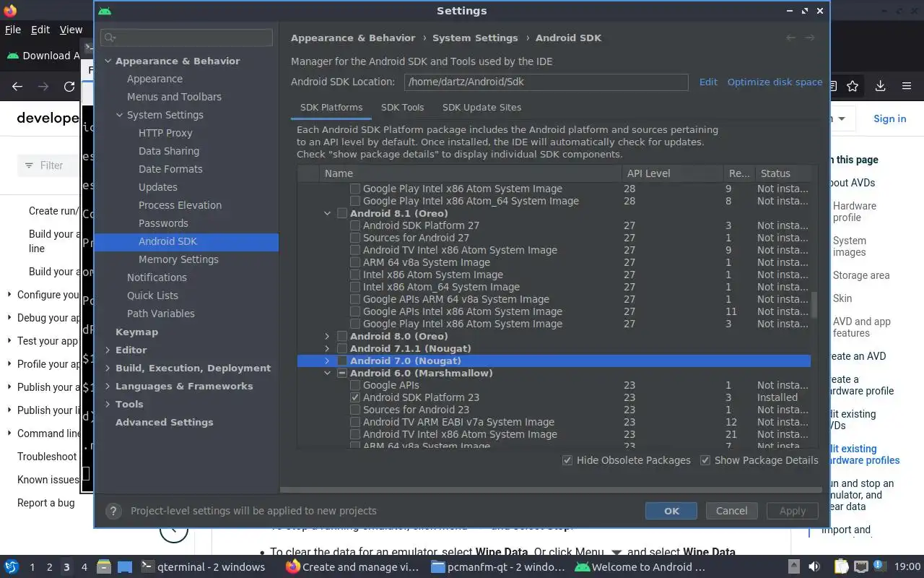Expand Build, Execution, Deployment section
Viewport: 924px width, 578px height.
(108, 368)
